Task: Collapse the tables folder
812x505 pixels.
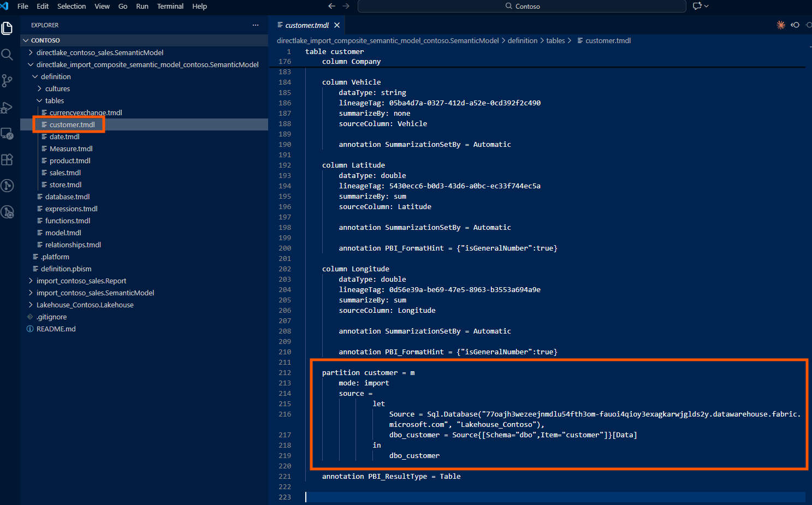Action: click(x=144, y=100)
